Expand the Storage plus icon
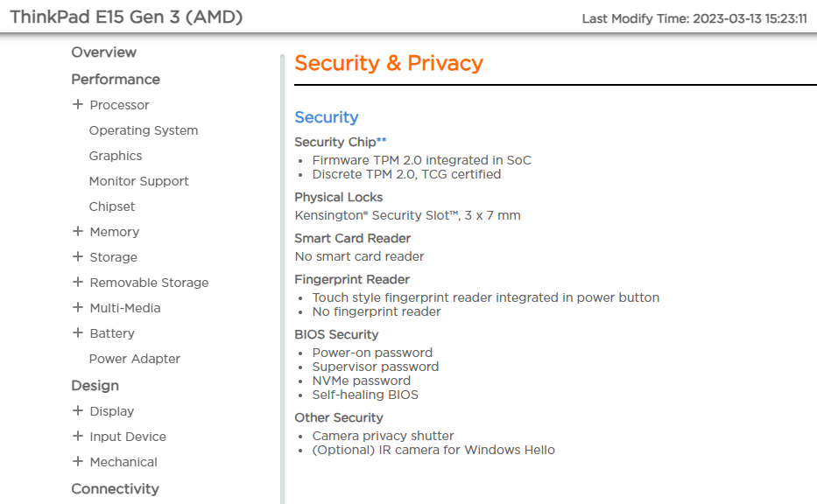The image size is (817, 504). 78,256
